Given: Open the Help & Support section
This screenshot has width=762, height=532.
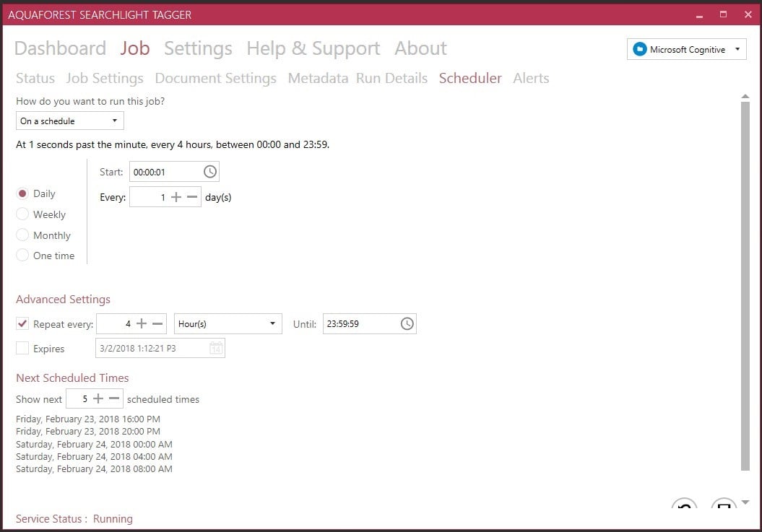Looking at the screenshot, I should [313, 48].
